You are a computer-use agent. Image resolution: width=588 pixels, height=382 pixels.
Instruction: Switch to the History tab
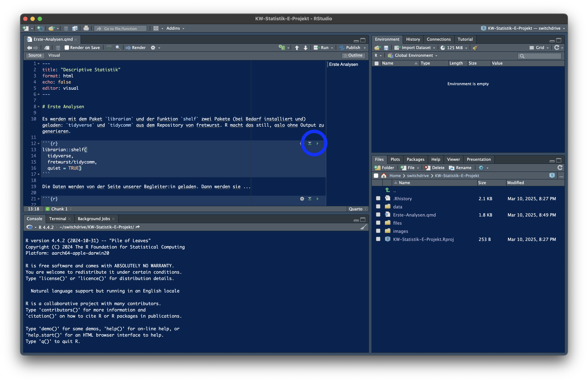click(x=413, y=39)
